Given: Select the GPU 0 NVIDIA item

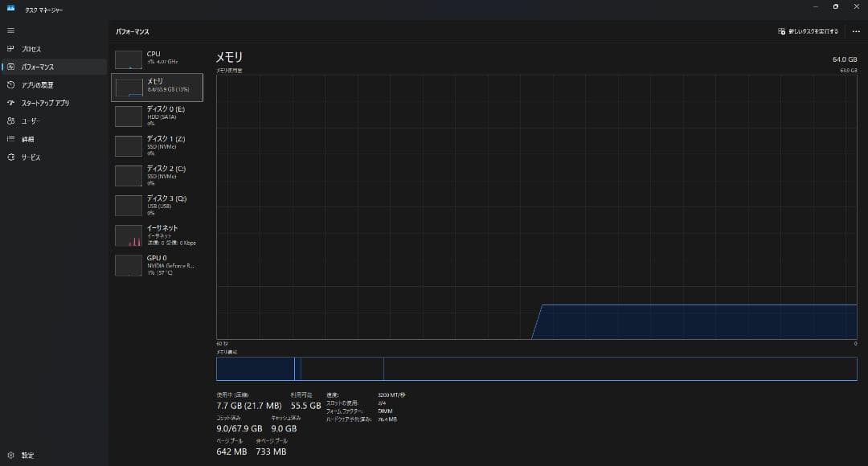Looking at the screenshot, I should coord(158,265).
